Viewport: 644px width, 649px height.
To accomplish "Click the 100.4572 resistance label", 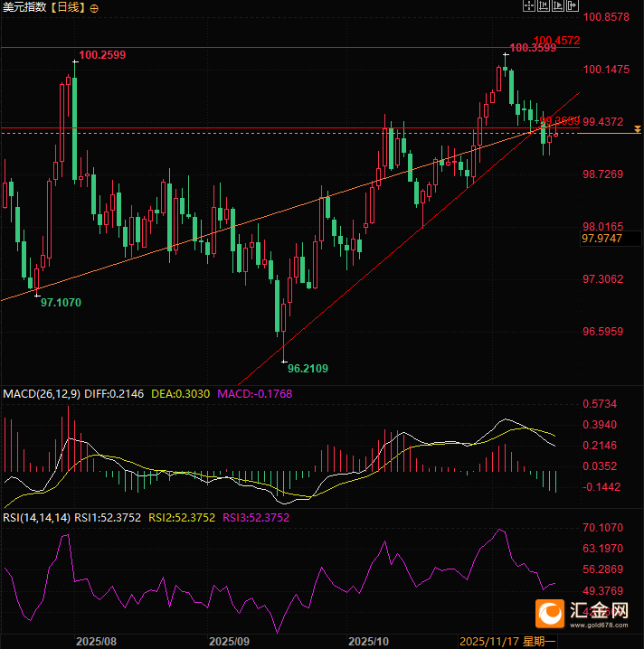I will point(556,40).
